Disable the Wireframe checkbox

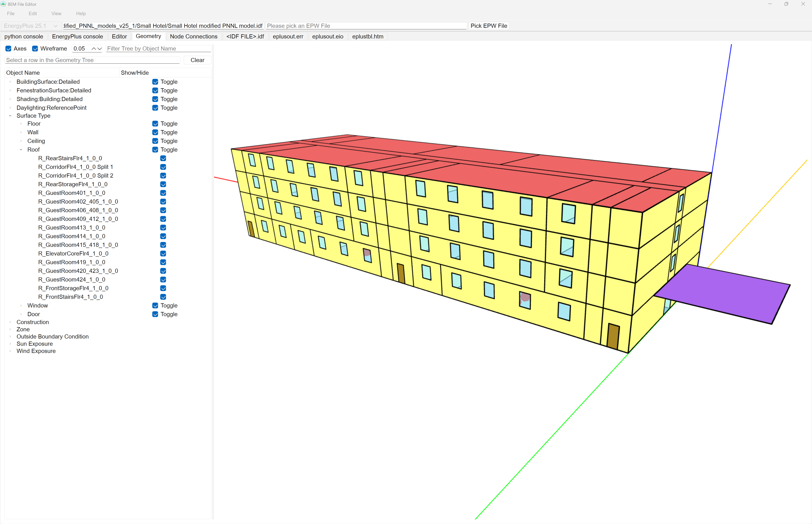coord(35,49)
